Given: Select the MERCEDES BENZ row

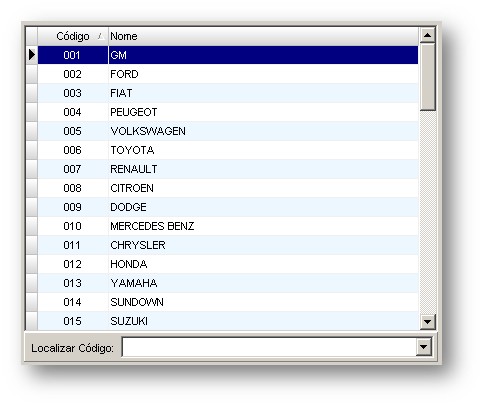Looking at the screenshot, I should pyautogui.click(x=228, y=226).
